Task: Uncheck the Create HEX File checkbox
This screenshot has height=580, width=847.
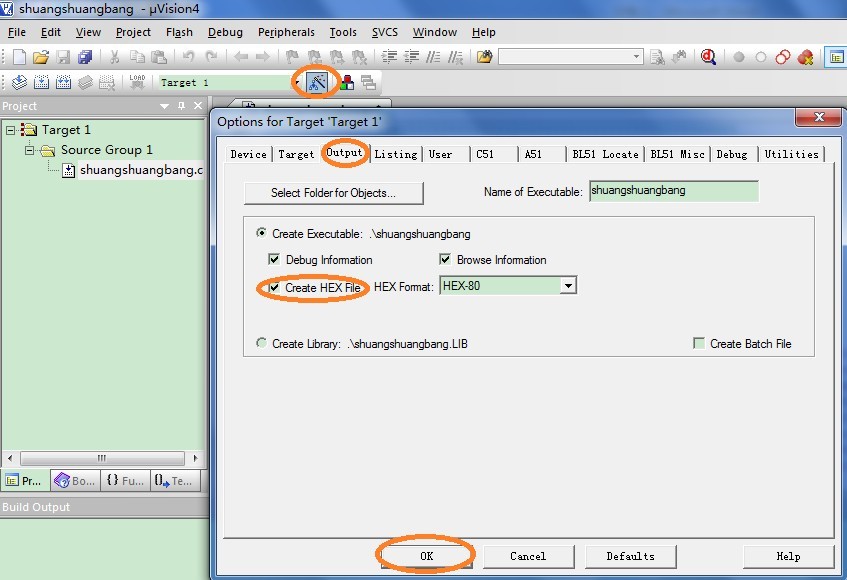Action: (274, 288)
